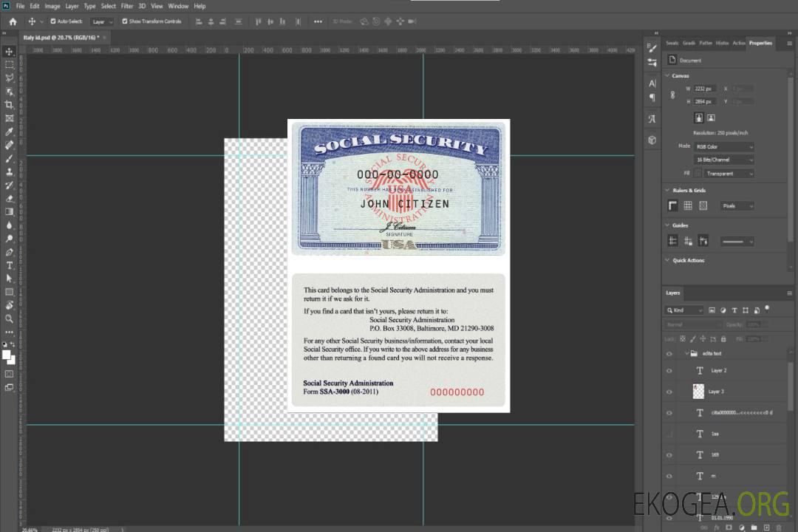
Task: Open the Brush Settings panel icon
Action: [x=652, y=48]
